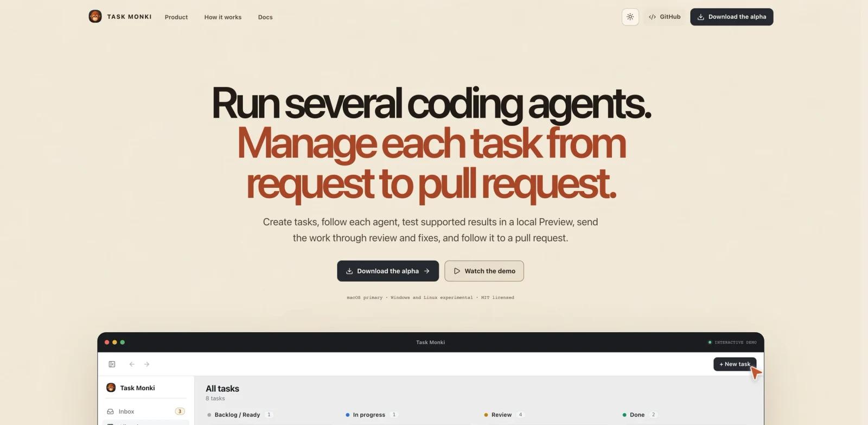This screenshot has height=425, width=868.
Task: Open the GitHub link in the header
Action: (x=665, y=17)
